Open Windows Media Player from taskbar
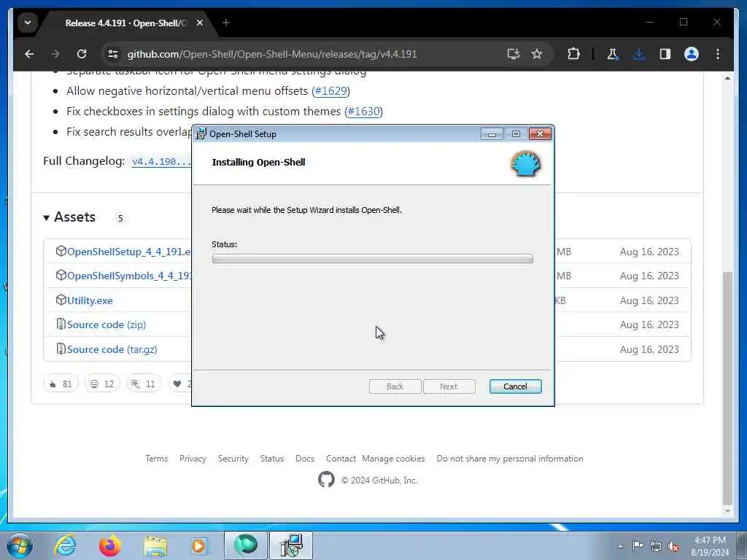747x560 pixels. click(x=200, y=545)
